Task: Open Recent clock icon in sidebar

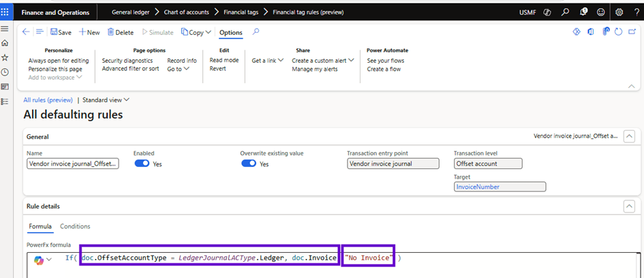Action: pos(5,72)
